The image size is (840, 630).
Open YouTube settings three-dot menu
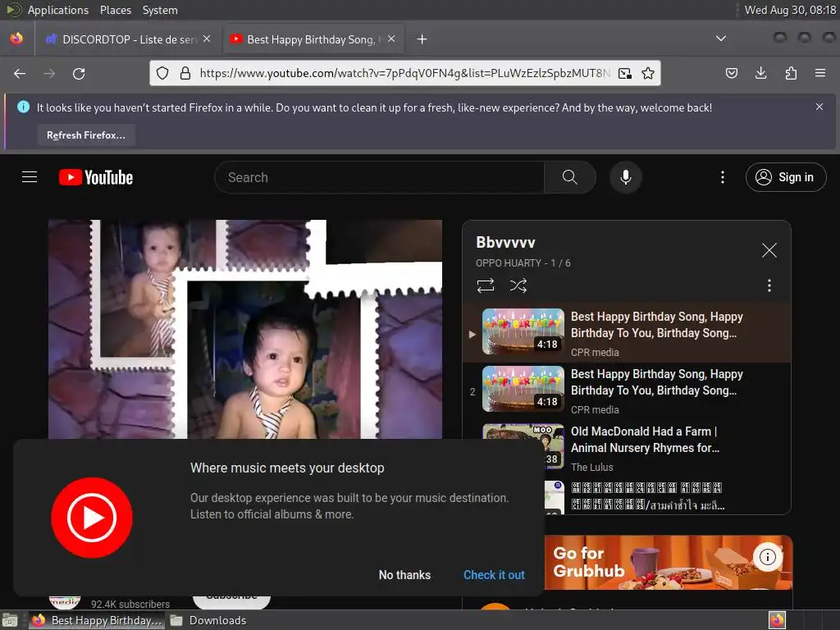tap(722, 177)
